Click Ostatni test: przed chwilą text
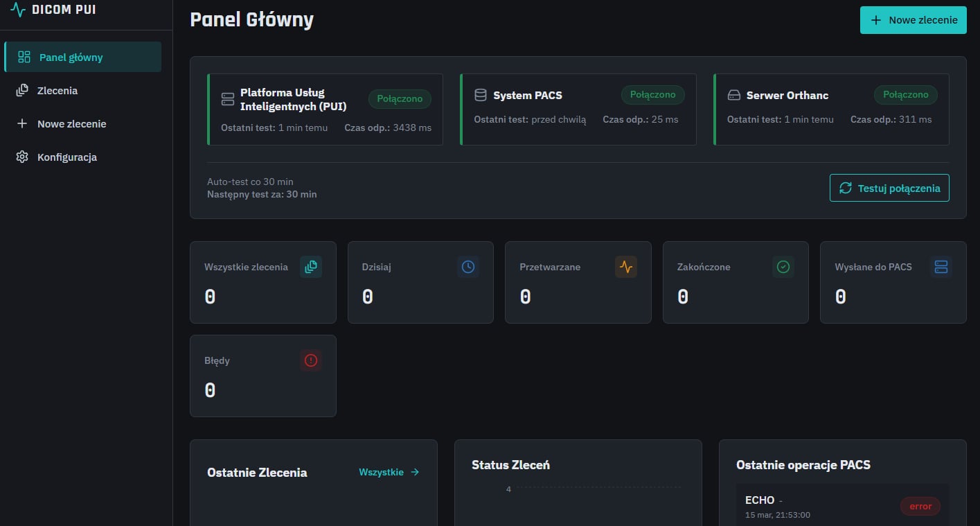This screenshot has height=526, width=980. (530, 119)
